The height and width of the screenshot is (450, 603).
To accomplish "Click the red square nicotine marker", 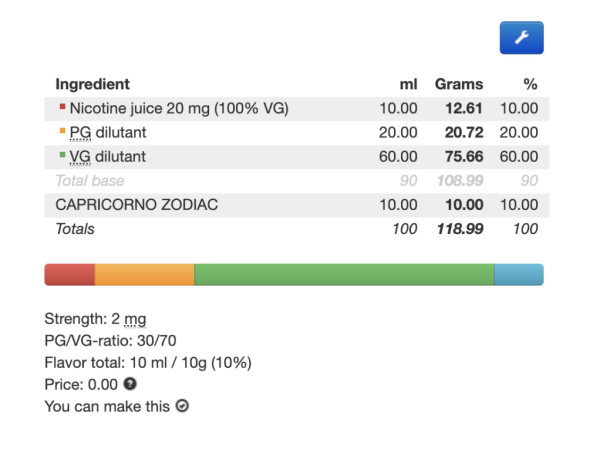I will (x=62, y=106).
